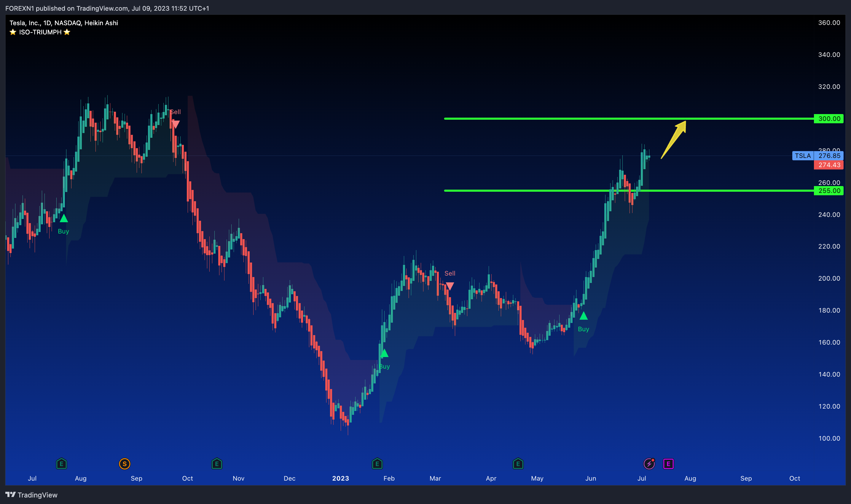Click the FOREXN1 published header text
This screenshot has height=504, width=851.
pyautogui.click(x=107, y=8)
